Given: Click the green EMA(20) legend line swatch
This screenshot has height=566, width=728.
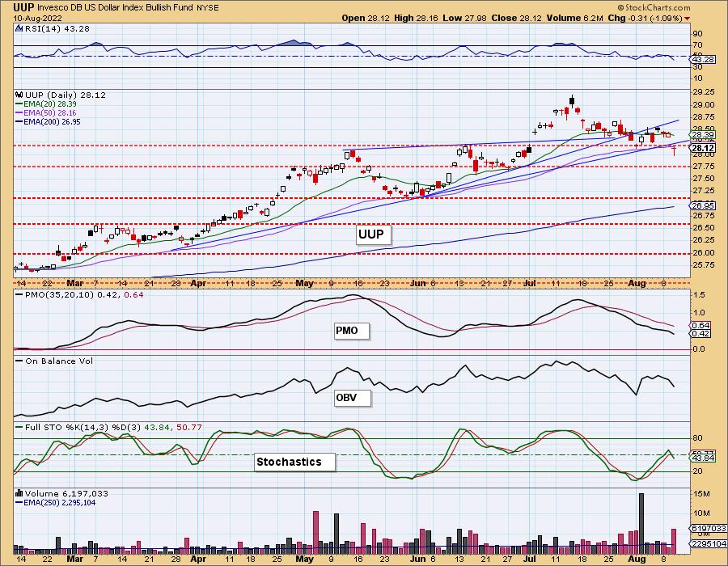Looking at the screenshot, I should tap(19, 104).
